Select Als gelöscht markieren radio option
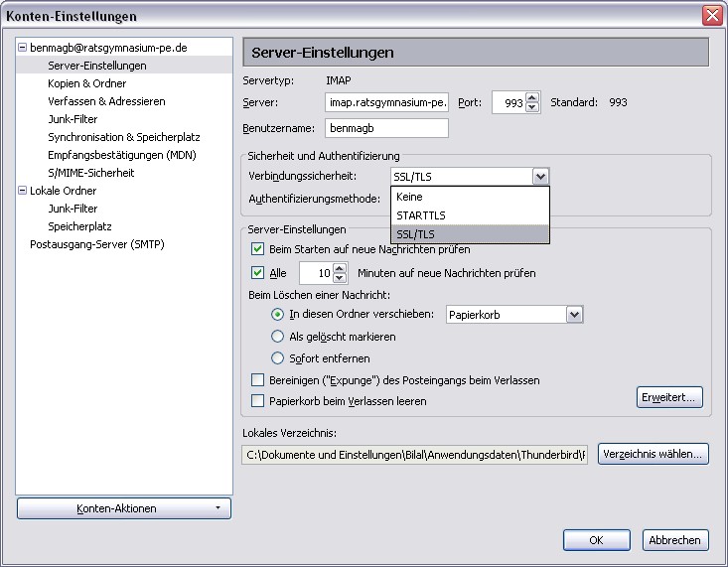The width and height of the screenshot is (728, 567). point(278,337)
